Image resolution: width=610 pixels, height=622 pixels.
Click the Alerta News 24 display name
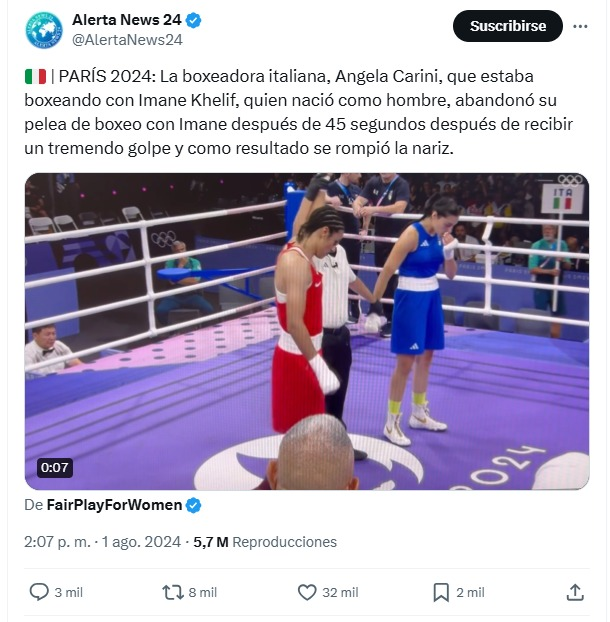point(127,20)
